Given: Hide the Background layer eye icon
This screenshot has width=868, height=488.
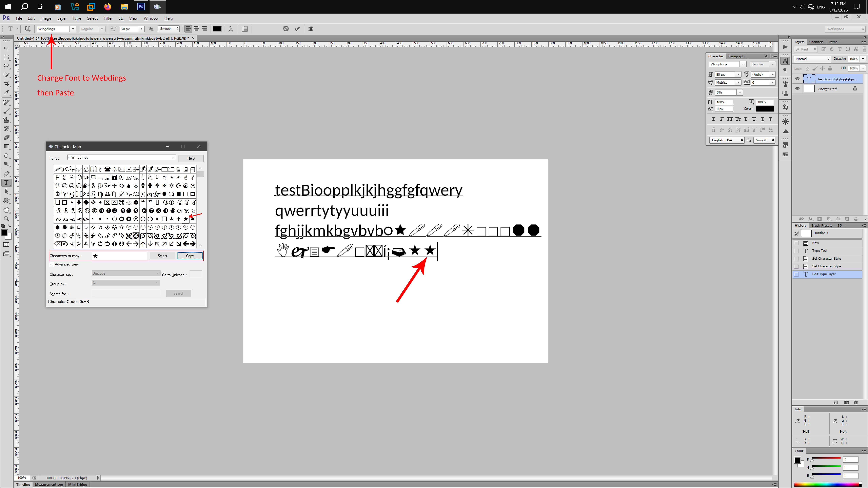Looking at the screenshot, I should (x=797, y=89).
